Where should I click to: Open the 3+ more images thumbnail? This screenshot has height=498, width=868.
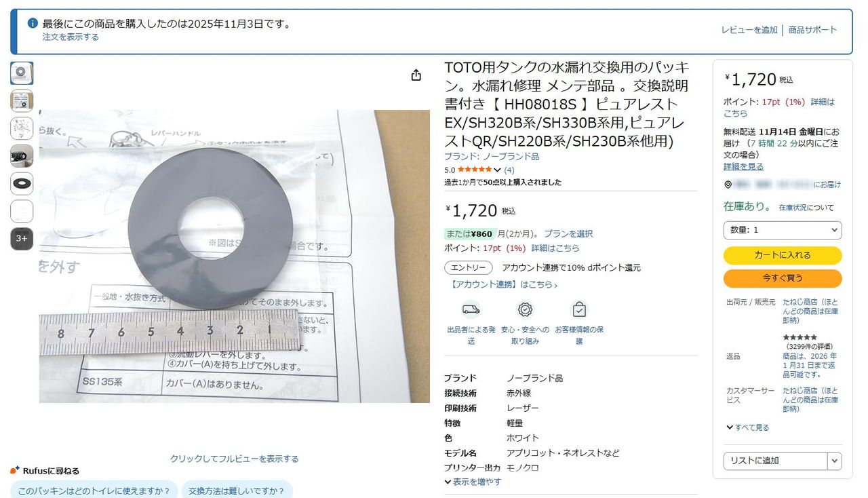pos(22,238)
